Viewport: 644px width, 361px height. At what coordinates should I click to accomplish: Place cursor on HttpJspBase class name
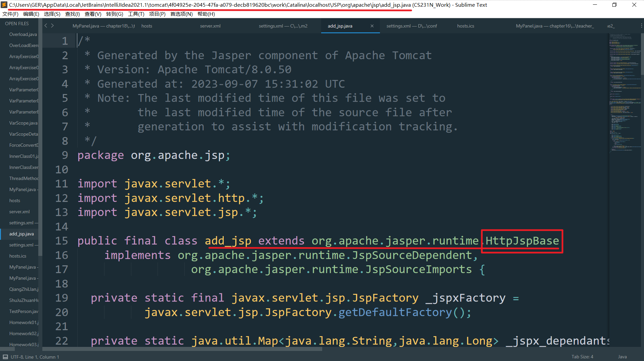tap(522, 241)
